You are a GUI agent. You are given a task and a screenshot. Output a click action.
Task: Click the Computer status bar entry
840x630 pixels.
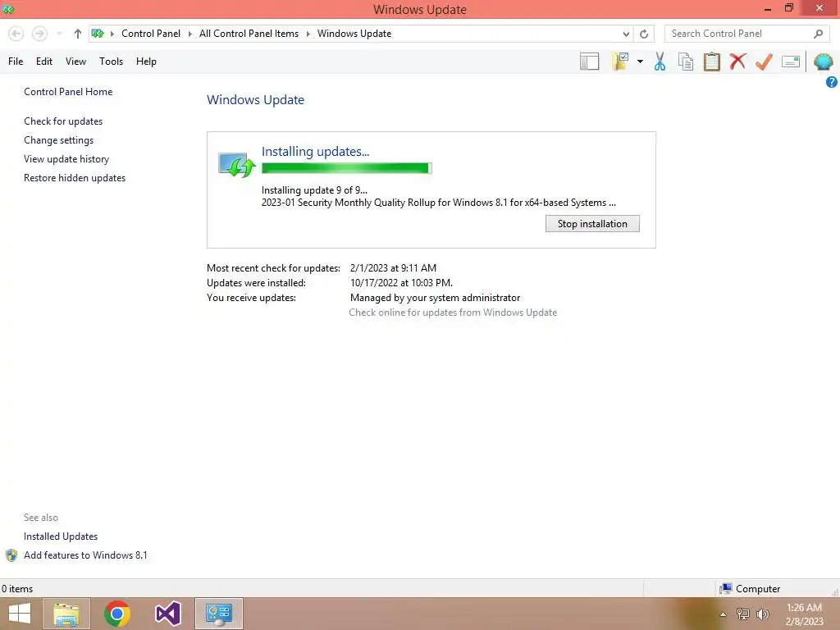tap(750, 589)
